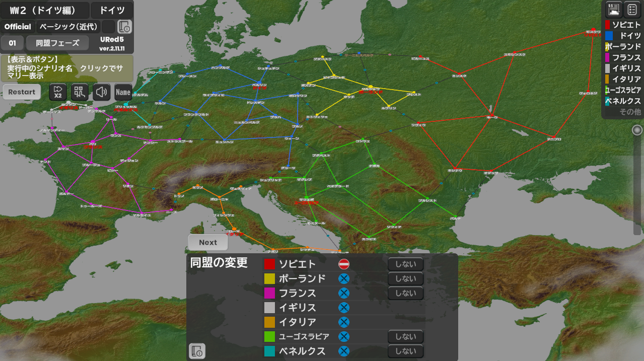Image resolution: width=644 pixels, height=361 pixels.
Task: Click the QR code icon
Action: tap(80, 92)
